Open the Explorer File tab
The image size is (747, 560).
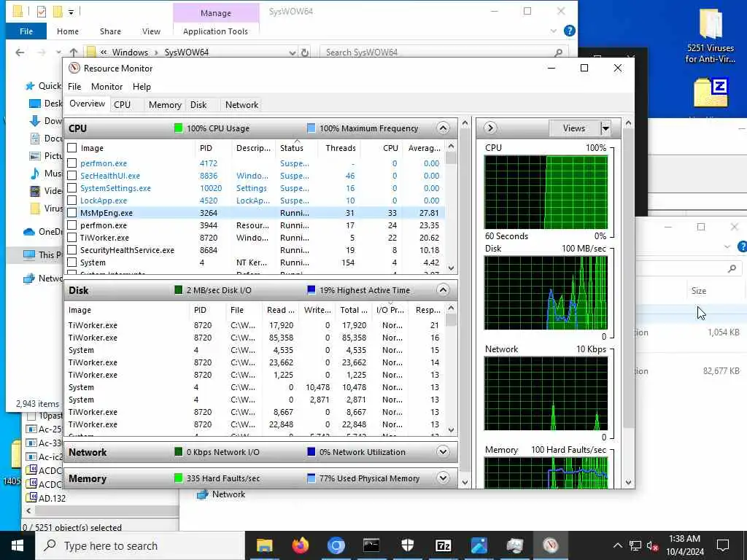point(26,31)
